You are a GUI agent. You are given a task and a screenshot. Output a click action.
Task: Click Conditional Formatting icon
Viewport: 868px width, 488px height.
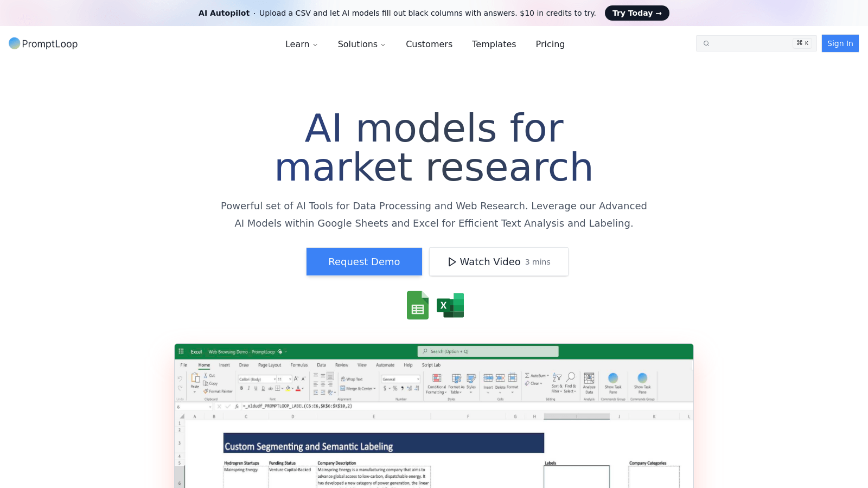(437, 378)
